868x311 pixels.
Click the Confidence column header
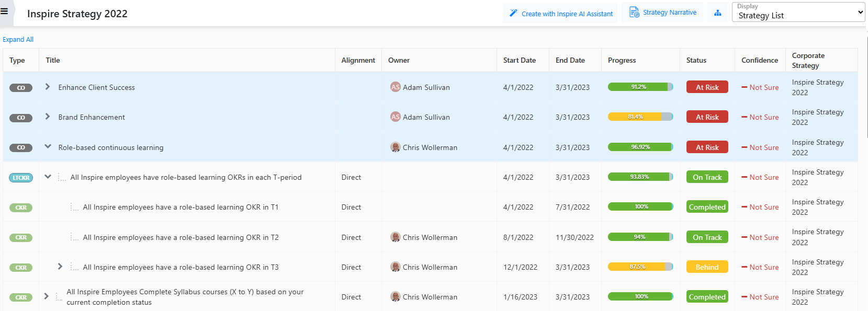click(x=760, y=61)
